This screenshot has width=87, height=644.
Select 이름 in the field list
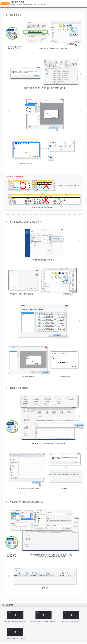27,107
